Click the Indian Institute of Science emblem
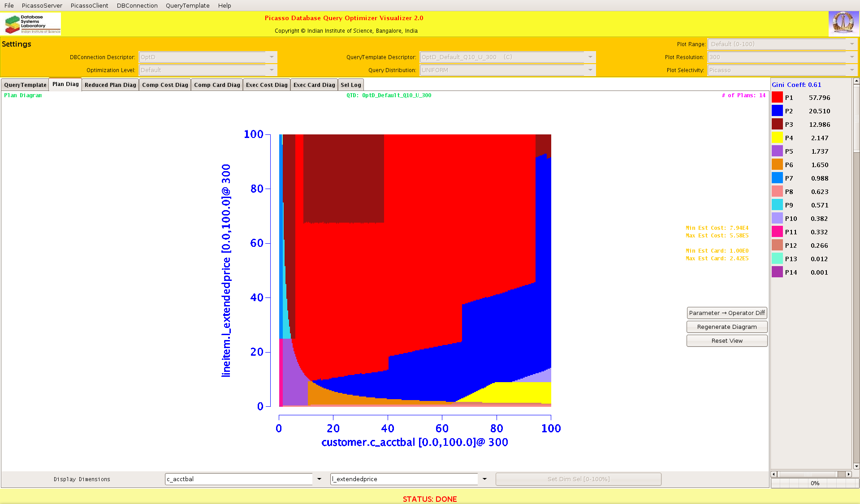Viewport: 860px width, 504px height. 843,23
